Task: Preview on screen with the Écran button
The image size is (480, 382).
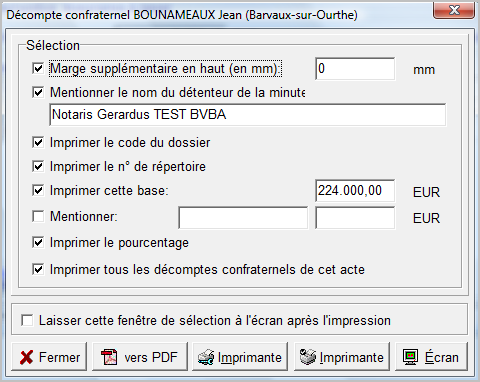Action: tap(431, 357)
